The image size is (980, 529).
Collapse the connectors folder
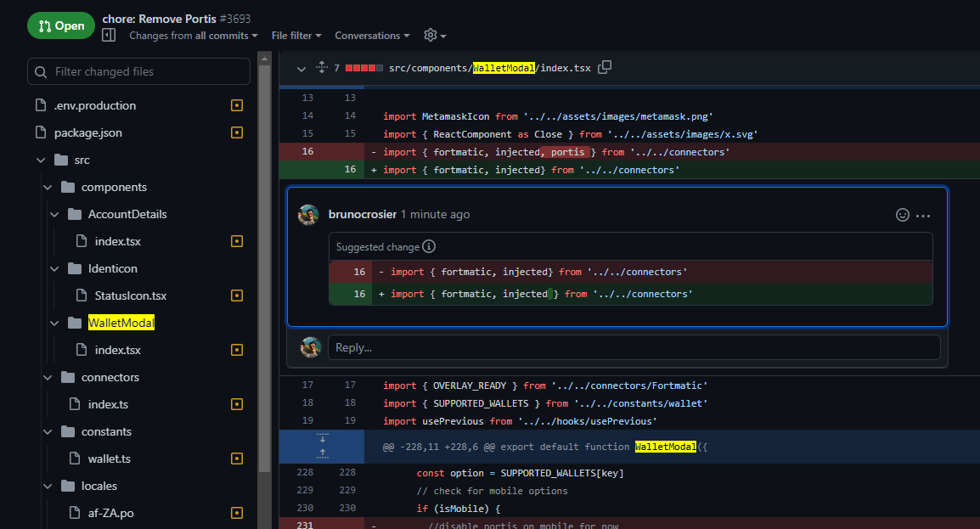[x=48, y=377]
